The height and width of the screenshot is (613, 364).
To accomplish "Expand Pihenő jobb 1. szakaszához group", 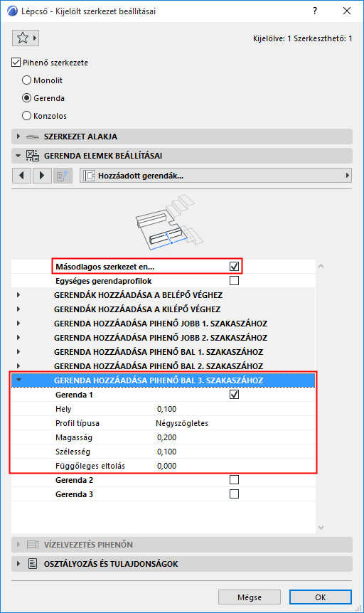I will (18, 324).
